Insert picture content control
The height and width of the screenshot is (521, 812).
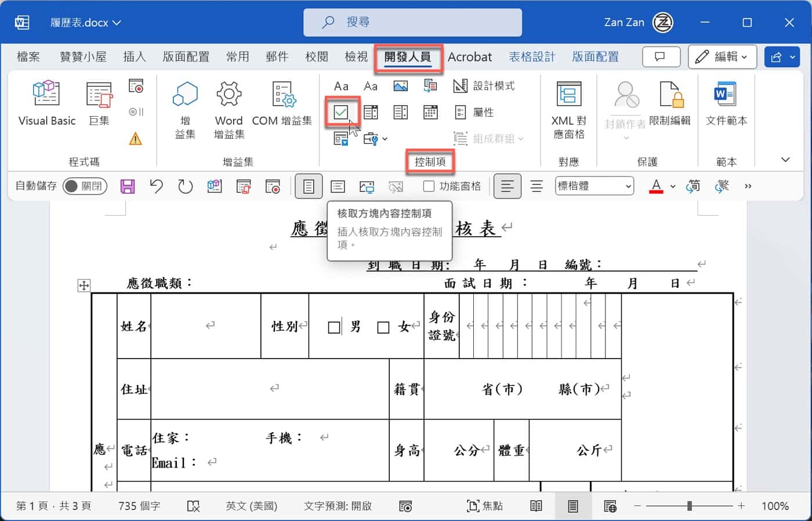click(x=400, y=86)
